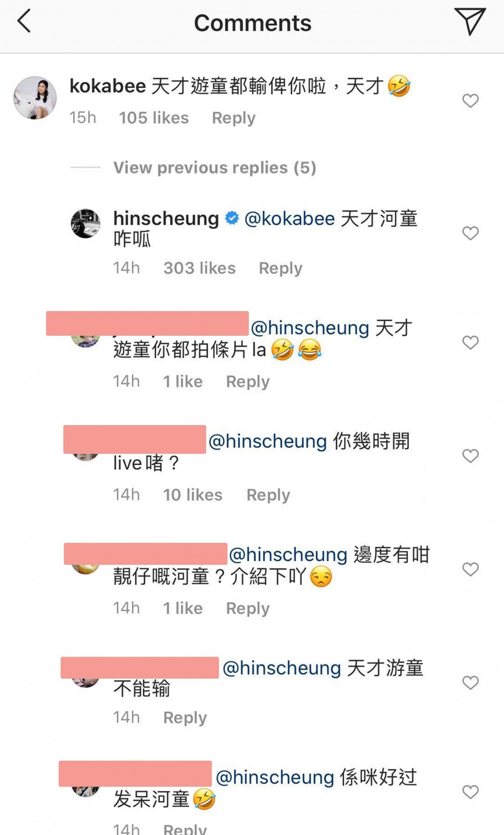
Task: Like the 发呆河童 comment heart
Action: 470,792
